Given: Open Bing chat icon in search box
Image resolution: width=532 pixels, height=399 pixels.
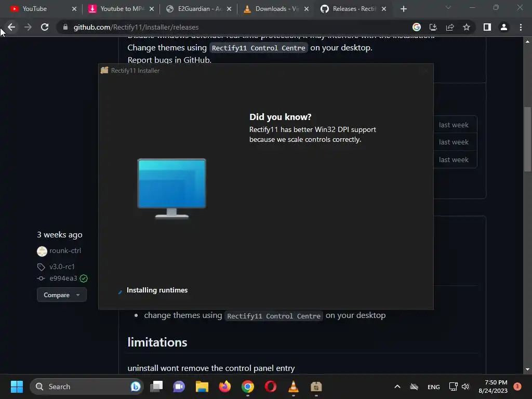Looking at the screenshot, I should pyautogui.click(x=136, y=387).
